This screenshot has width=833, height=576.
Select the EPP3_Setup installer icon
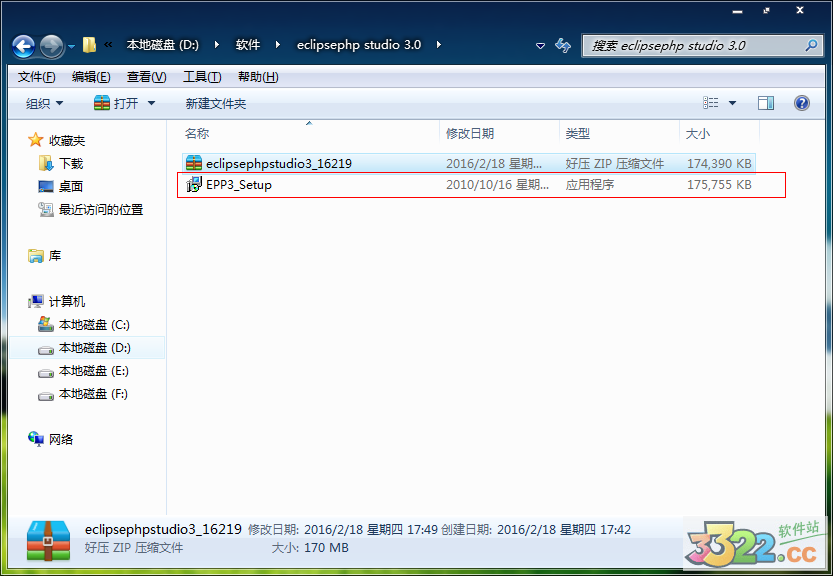click(194, 184)
